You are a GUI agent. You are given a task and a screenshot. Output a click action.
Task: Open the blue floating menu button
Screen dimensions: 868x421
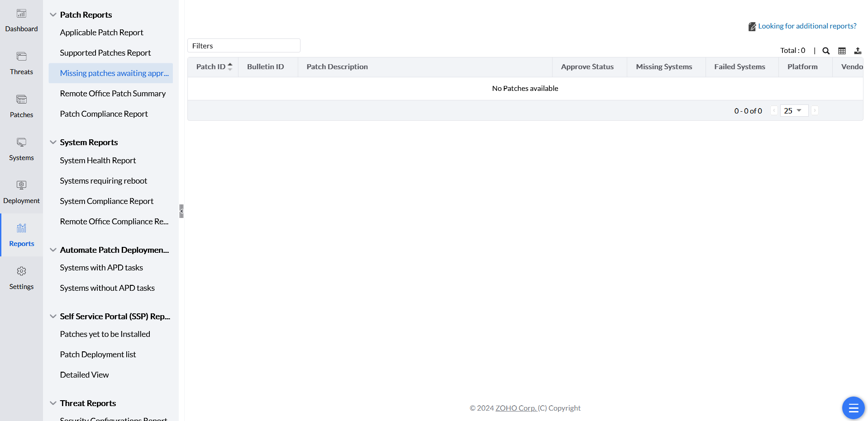tap(853, 408)
